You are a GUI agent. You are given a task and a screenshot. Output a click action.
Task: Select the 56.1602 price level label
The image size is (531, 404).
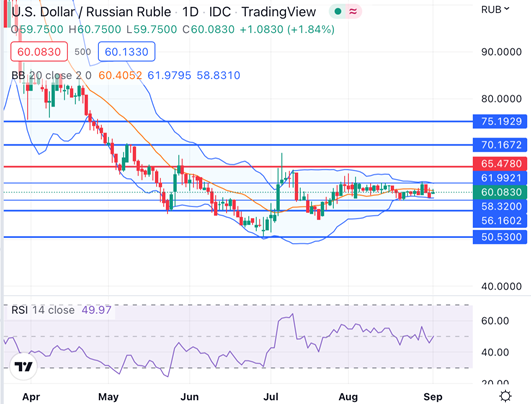500,220
